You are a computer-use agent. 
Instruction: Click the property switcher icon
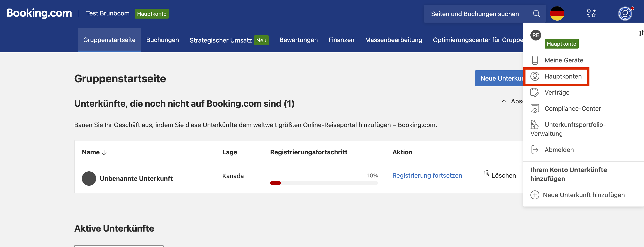[x=591, y=13]
